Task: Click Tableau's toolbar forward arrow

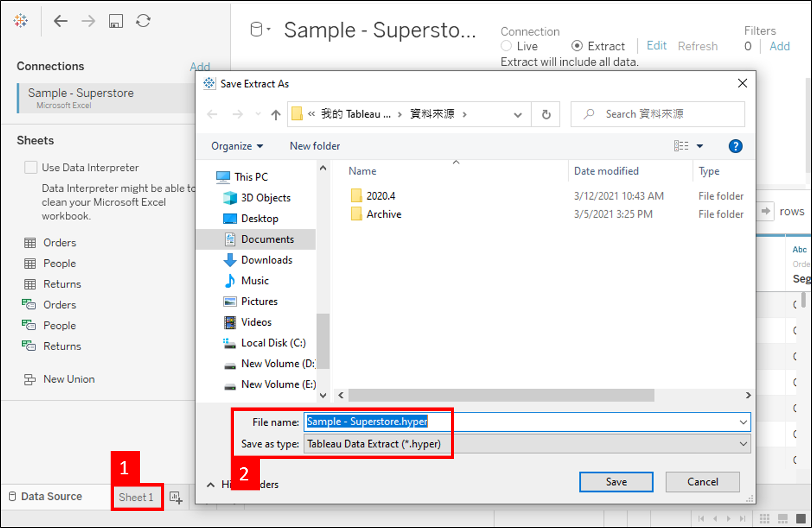Action: tap(88, 21)
